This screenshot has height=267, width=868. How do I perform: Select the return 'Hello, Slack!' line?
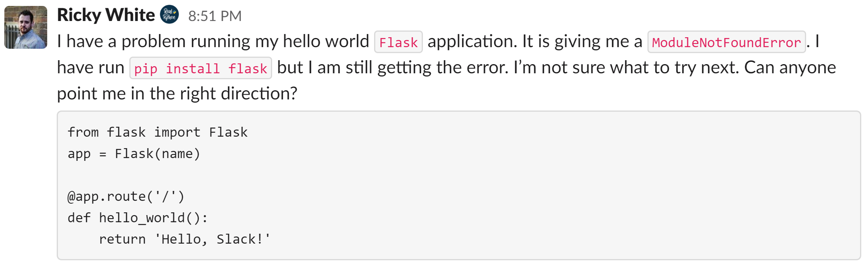185,238
